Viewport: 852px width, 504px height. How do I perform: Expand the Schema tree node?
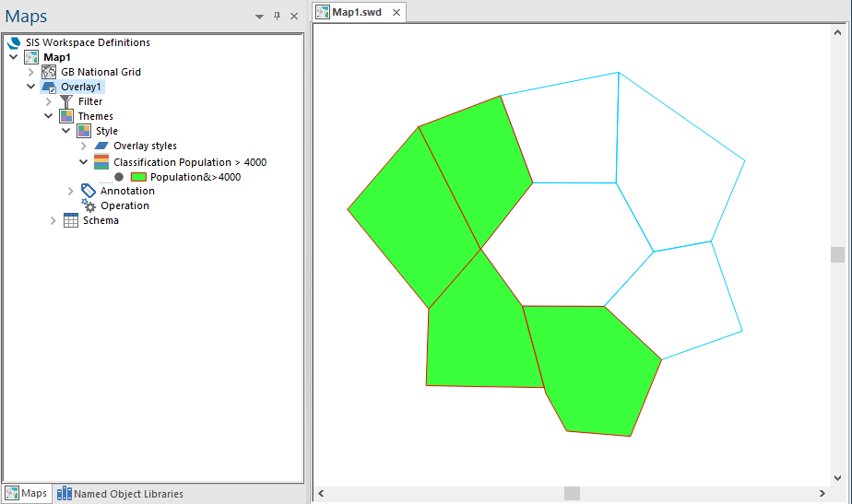tap(53, 220)
